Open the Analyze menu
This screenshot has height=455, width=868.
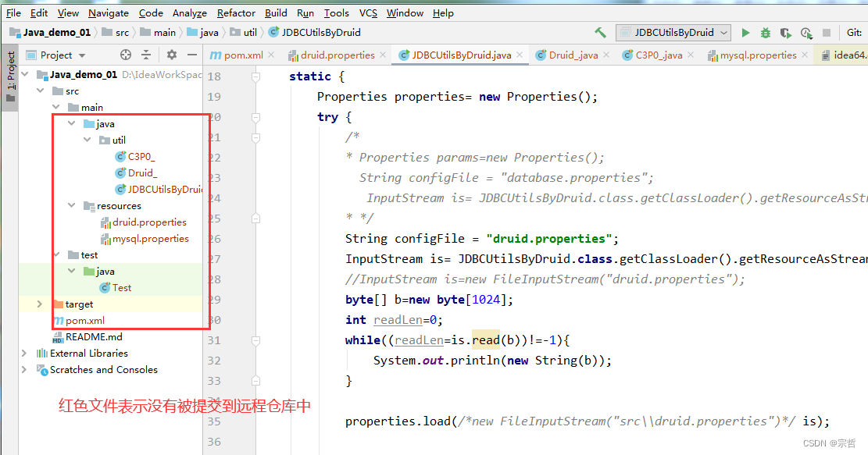[189, 12]
